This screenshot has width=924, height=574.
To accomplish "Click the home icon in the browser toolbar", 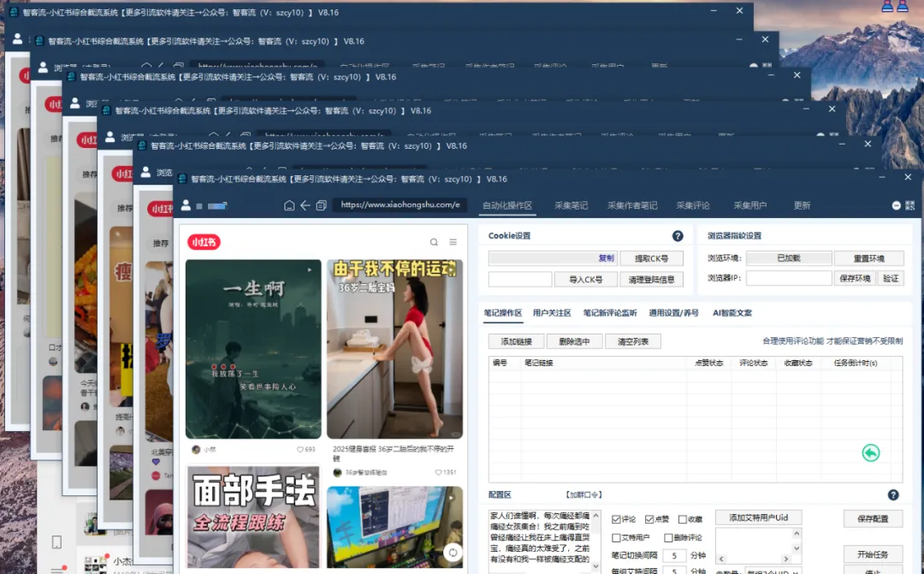I will coord(289,205).
